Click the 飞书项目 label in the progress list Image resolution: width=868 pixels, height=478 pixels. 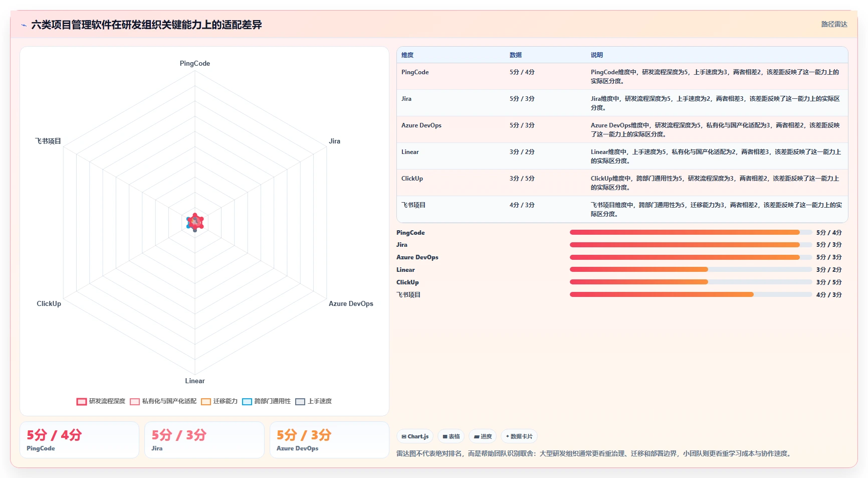point(408,295)
